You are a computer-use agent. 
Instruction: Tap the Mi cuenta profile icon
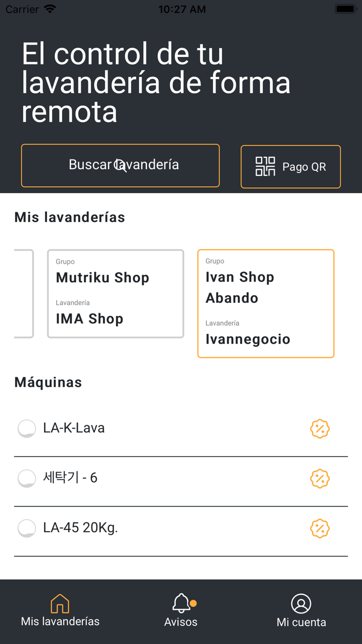pyautogui.click(x=301, y=604)
